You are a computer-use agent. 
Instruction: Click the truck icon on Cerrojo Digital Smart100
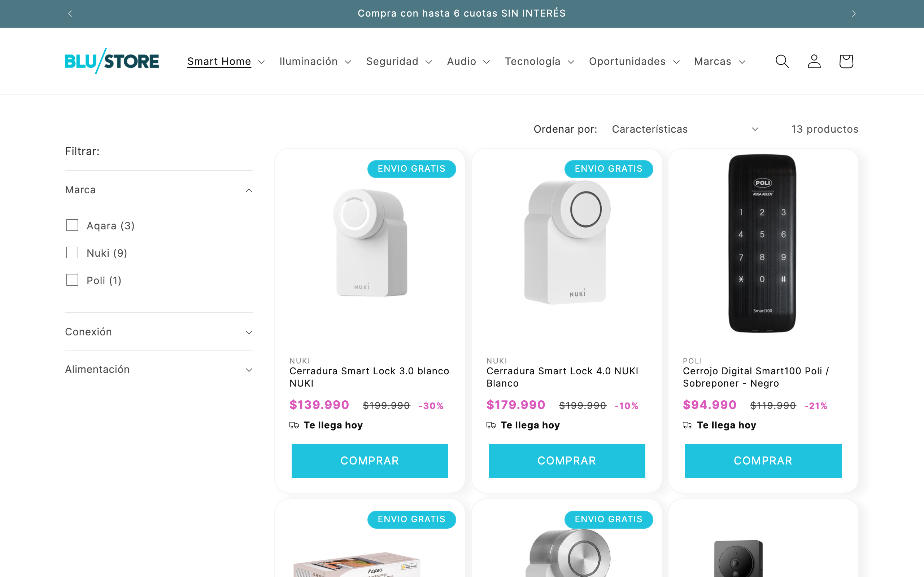688,425
